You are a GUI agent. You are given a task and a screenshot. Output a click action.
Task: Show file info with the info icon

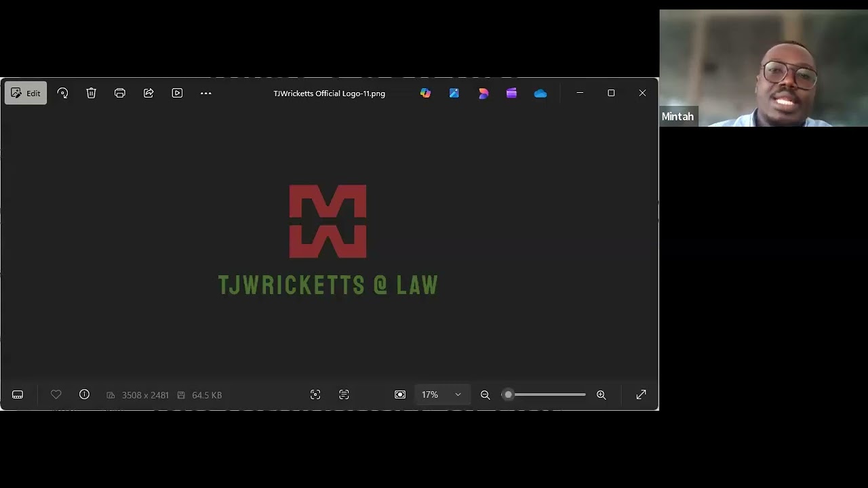pos(84,394)
